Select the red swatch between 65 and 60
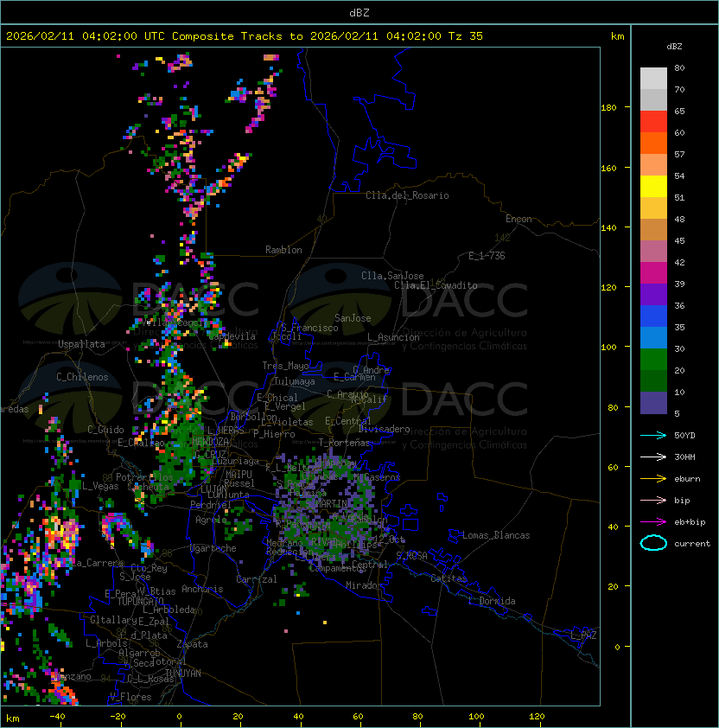The height and width of the screenshot is (728, 719). point(653,122)
